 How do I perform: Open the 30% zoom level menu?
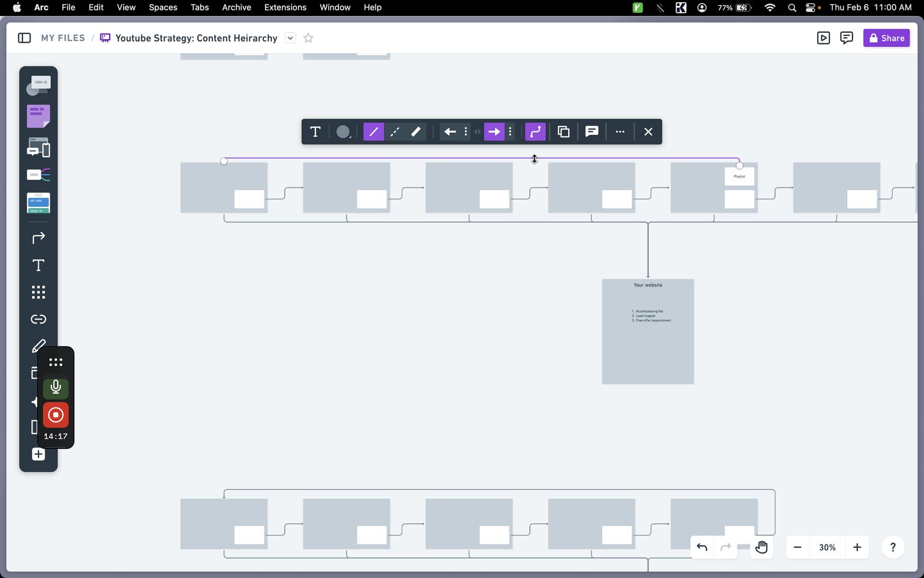[x=828, y=547]
